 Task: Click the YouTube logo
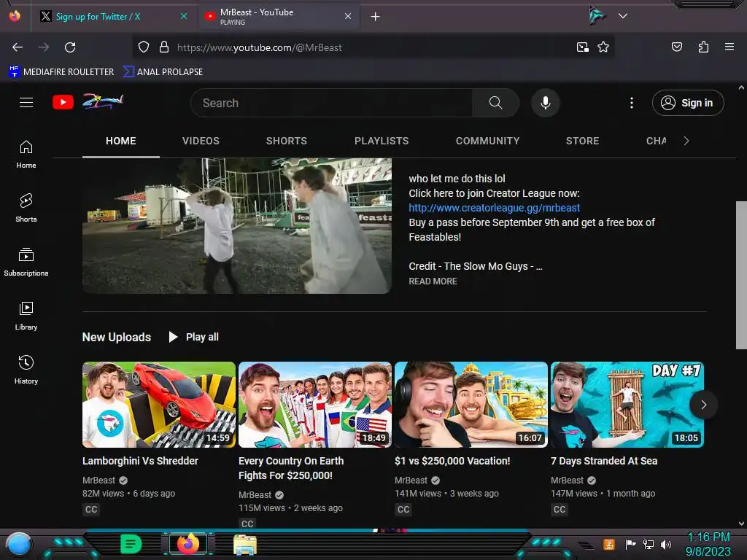pyautogui.click(x=63, y=102)
